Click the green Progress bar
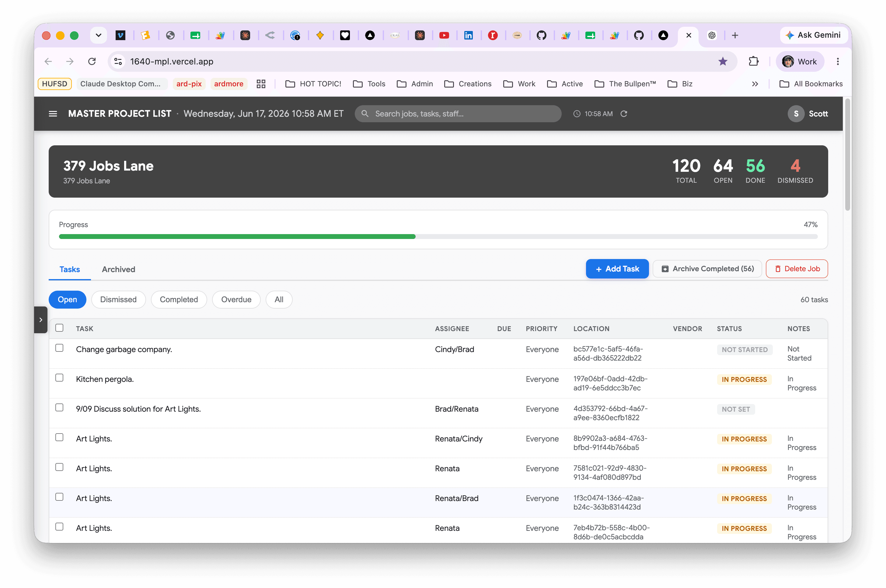The image size is (886, 588). point(237,237)
